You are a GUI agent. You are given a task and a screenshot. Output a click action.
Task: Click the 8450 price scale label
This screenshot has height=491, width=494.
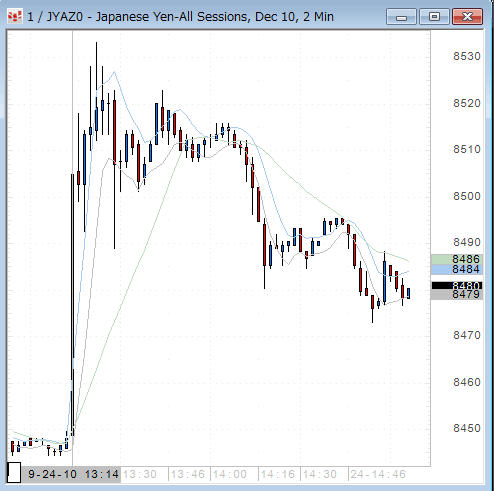pos(467,428)
